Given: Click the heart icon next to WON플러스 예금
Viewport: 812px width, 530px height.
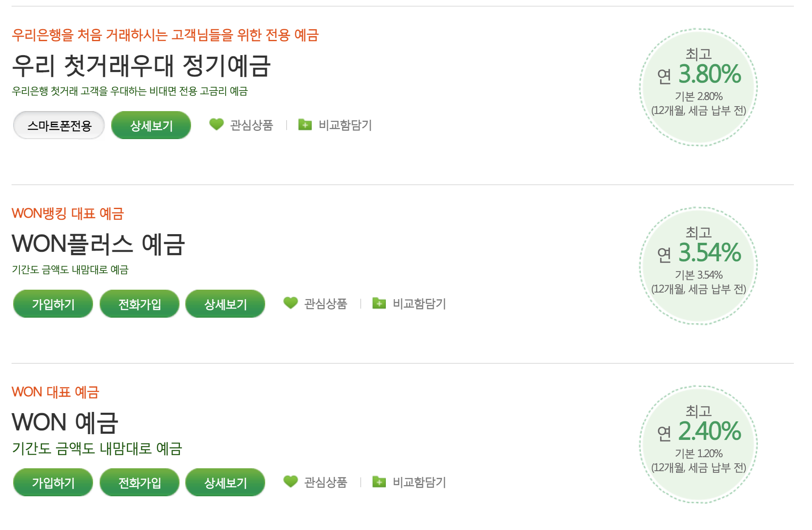Looking at the screenshot, I should click(290, 303).
